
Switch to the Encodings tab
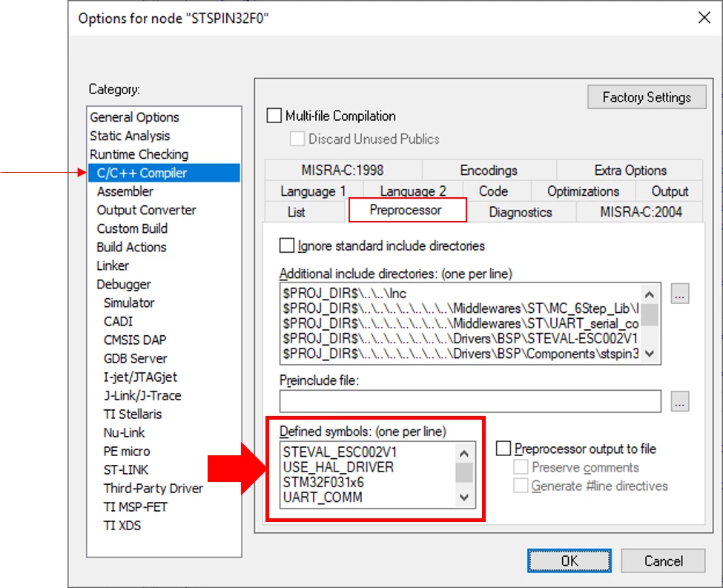point(489,171)
